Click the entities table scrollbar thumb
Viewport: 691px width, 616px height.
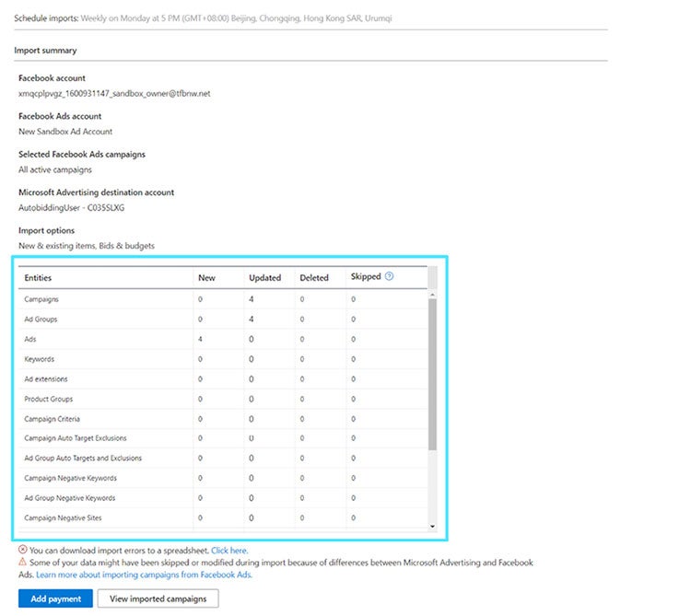(432, 374)
